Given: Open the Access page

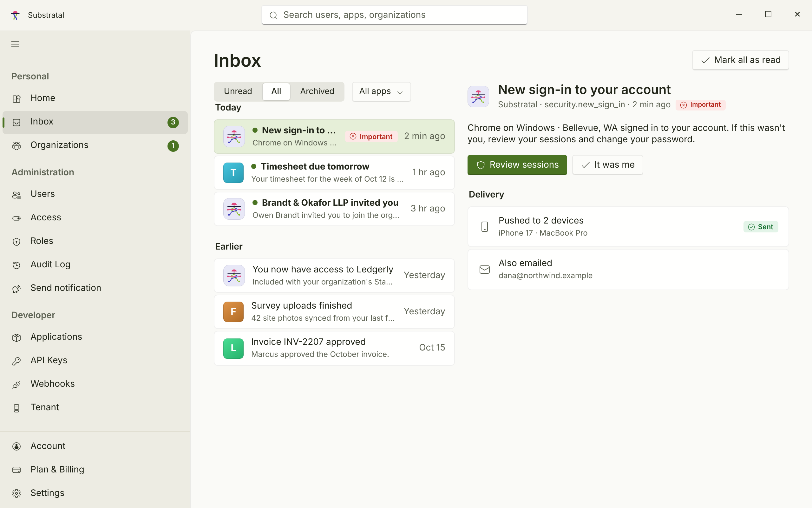Looking at the screenshot, I should (95, 218).
